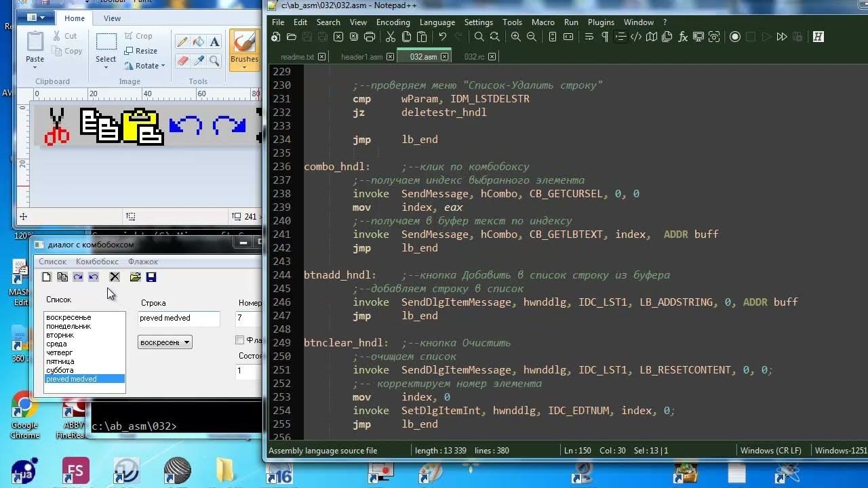
Task: Select the Pencil tool in Paint
Action: [182, 42]
